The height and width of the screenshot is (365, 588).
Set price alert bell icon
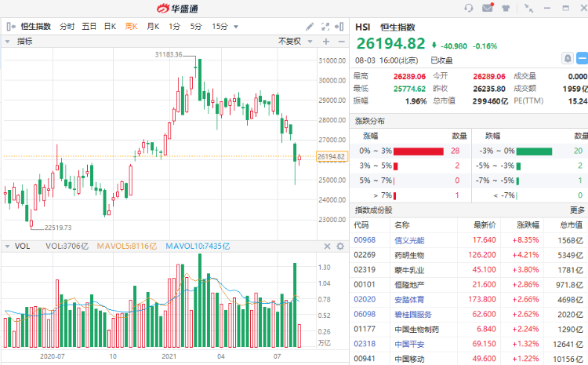(568, 58)
